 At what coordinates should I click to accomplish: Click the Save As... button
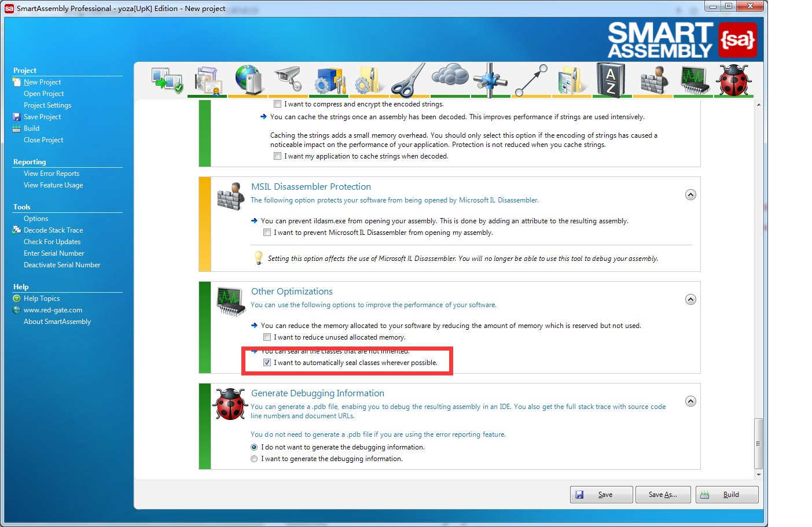(x=664, y=495)
